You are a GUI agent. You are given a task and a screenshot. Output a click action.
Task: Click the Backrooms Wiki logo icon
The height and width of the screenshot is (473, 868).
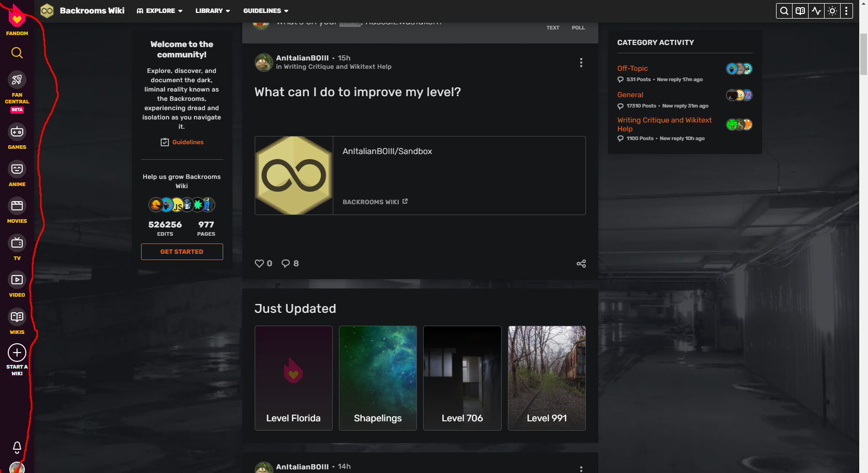[47, 11]
